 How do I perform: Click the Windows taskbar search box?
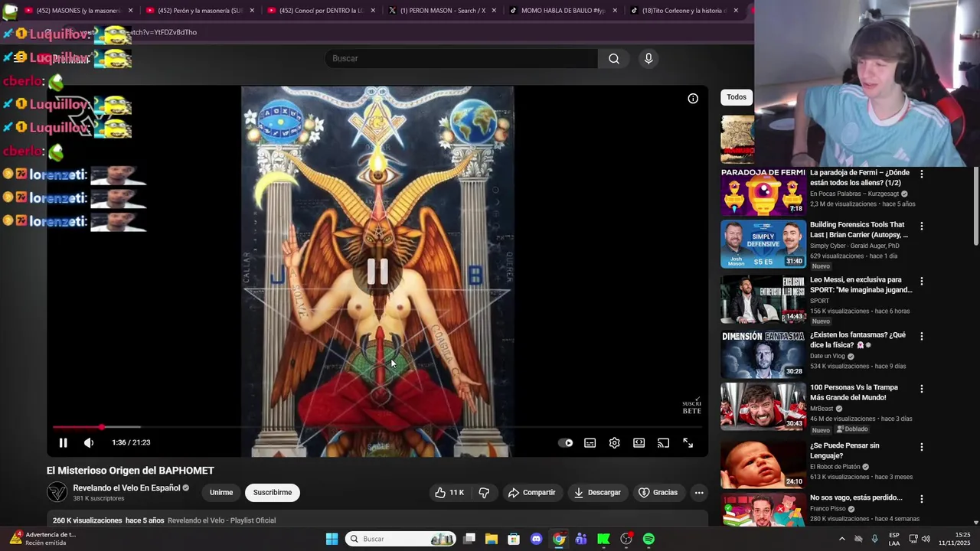400,539
